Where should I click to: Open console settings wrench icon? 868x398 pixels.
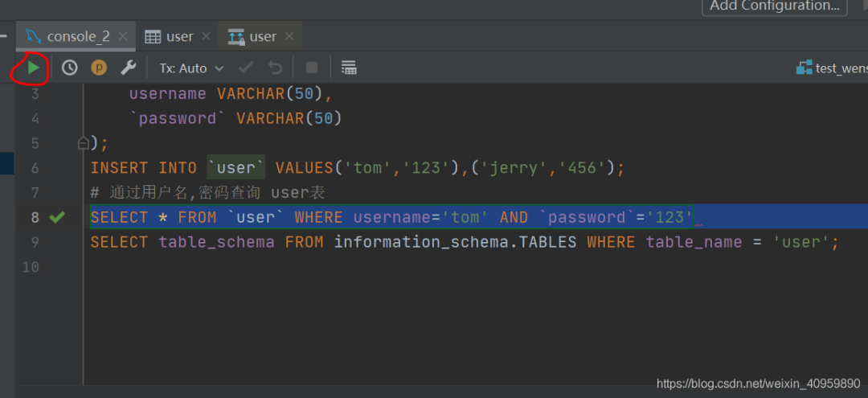pyautogui.click(x=129, y=68)
